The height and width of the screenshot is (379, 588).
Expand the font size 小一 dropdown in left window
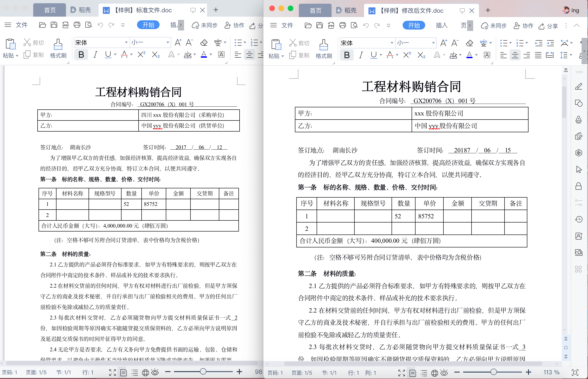(x=168, y=42)
